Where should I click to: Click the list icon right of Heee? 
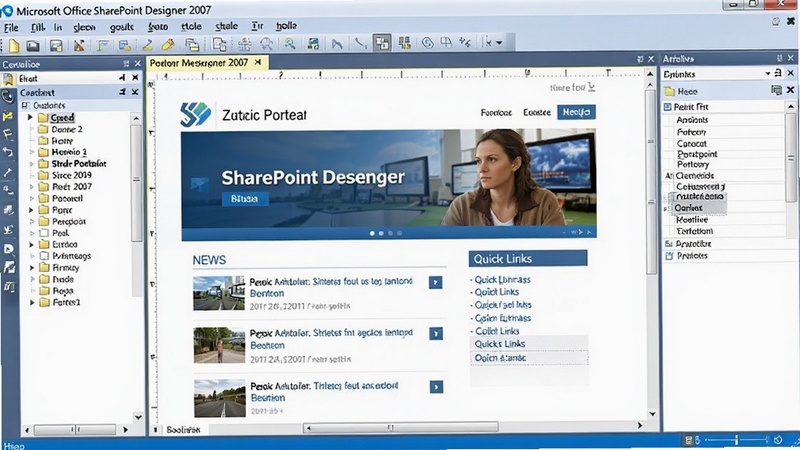click(776, 90)
